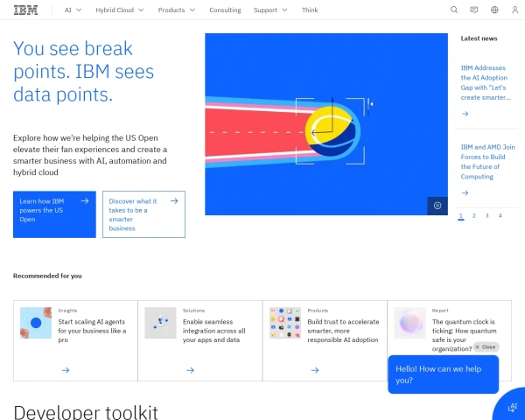Pause the hero animation
This screenshot has width=525, height=420.
tap(437, 205)
